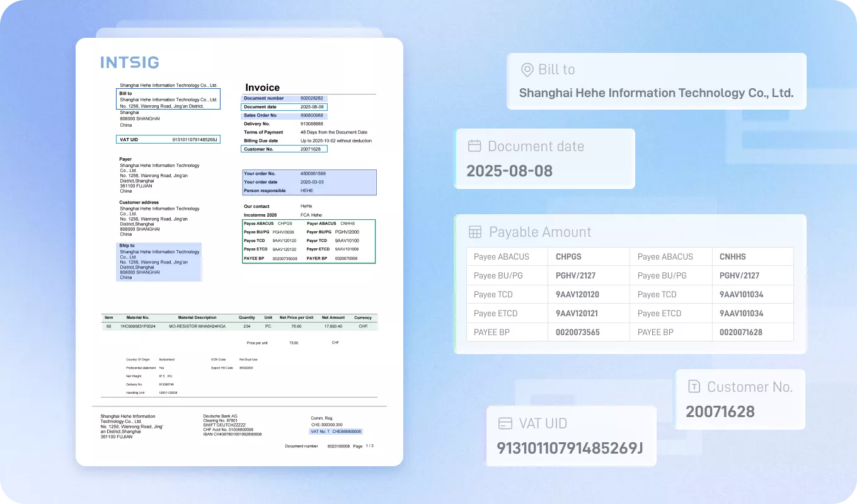Click the large 91310110791485269J value in VAT card
The image size is (857, 504).
pyautogui.click(x=570, y=448)
